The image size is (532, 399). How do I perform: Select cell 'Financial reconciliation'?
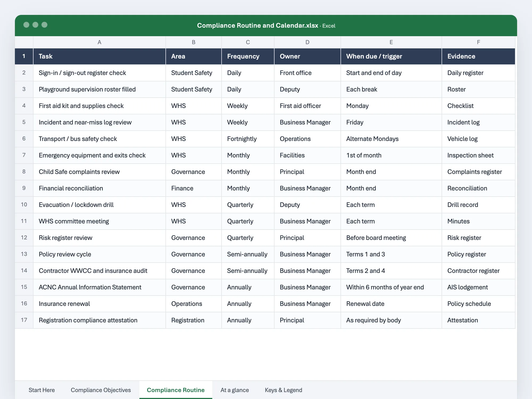pyautogui.click(x=99, y=188)
